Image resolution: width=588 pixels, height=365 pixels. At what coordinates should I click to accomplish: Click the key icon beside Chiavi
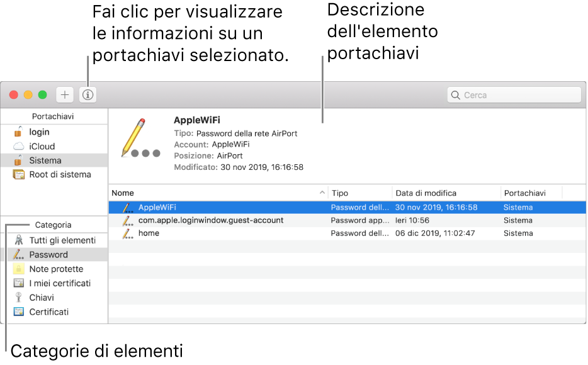pos(18,297)
